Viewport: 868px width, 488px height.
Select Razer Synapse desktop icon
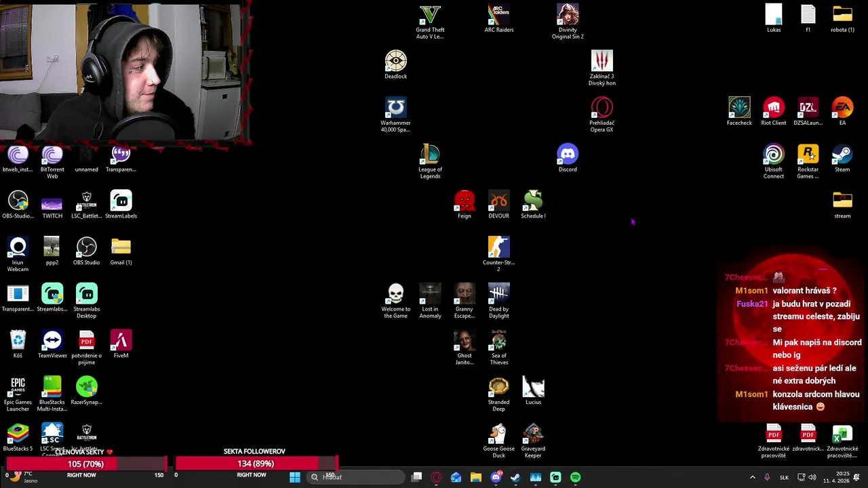(86, 391)
